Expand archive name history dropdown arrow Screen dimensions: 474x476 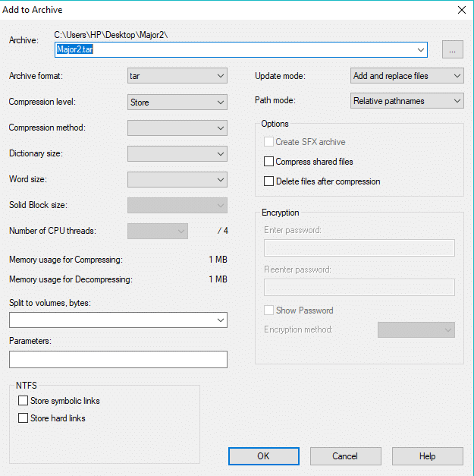coord(421,50)
